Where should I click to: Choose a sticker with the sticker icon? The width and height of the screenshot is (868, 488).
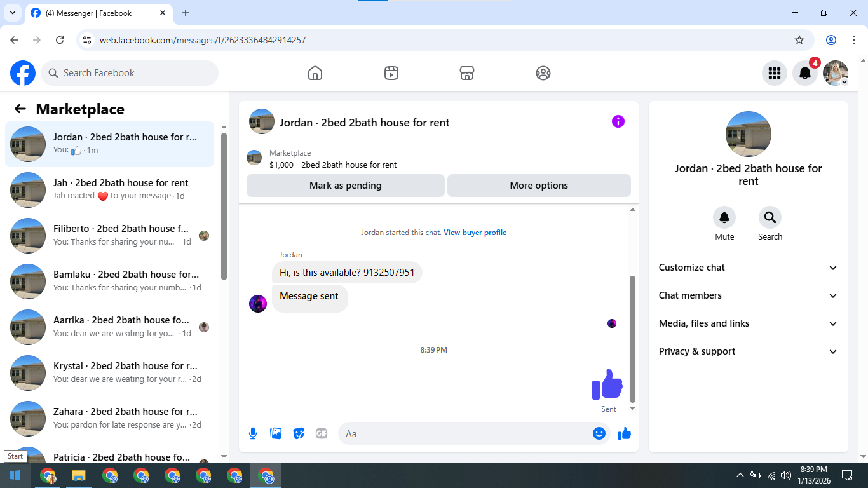299,433
